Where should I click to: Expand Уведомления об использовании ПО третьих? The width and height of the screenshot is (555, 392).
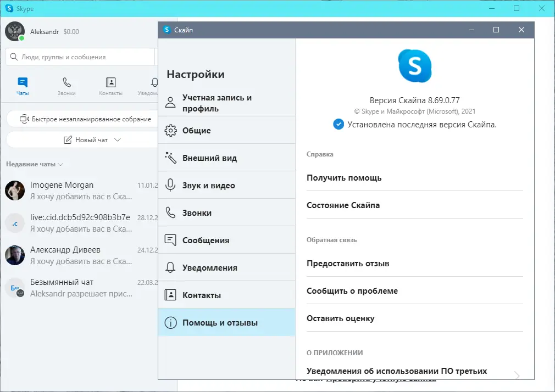pos(515,375)
